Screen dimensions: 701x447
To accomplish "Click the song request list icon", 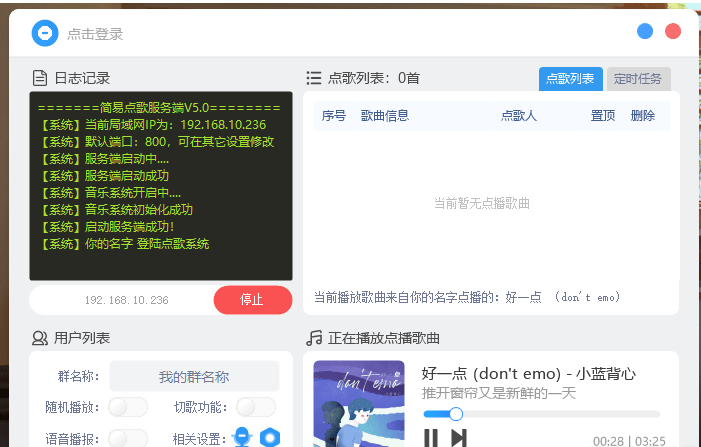I will pyautogui.click(x=314, y=78).
